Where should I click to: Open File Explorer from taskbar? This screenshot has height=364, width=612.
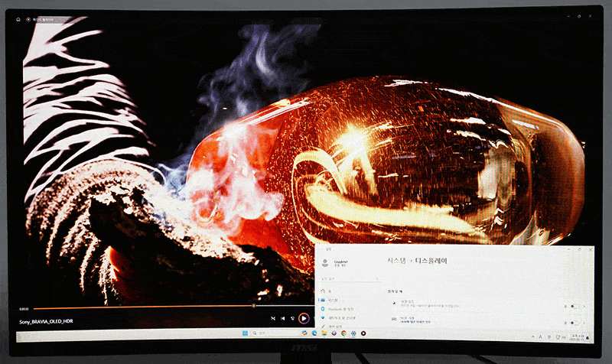[x=324, y=333]
